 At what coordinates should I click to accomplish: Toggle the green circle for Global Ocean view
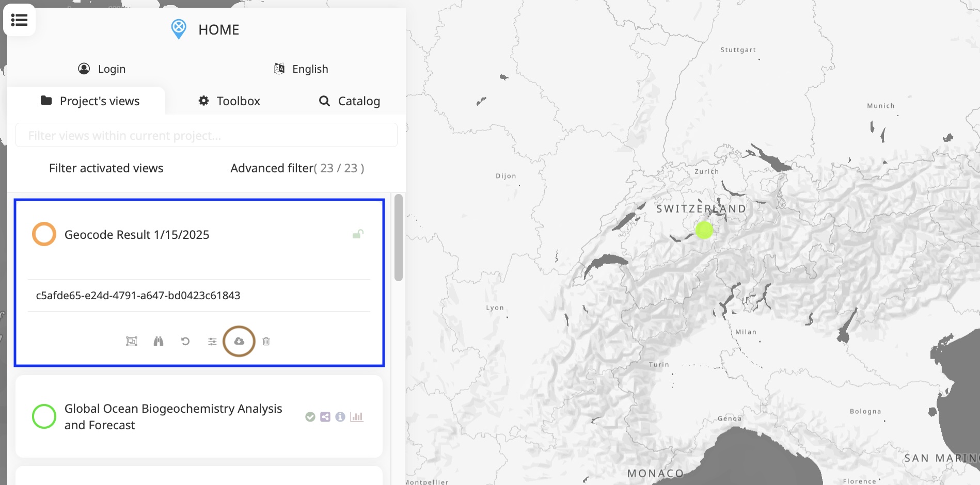tap(44, 416)
